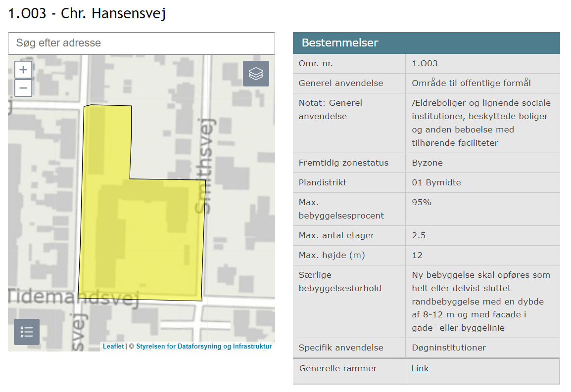Focus the 'Søg efter adresse' search field

[x=141, y=43]
